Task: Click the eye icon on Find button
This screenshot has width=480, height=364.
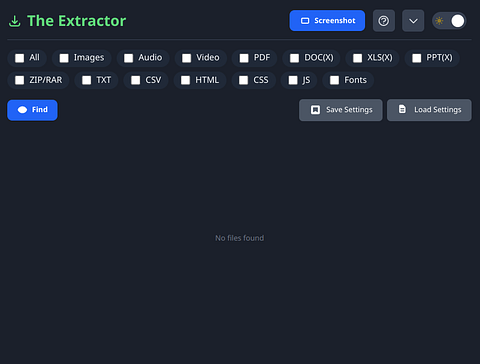Action: pyautogui.click(x=22, y=110)
